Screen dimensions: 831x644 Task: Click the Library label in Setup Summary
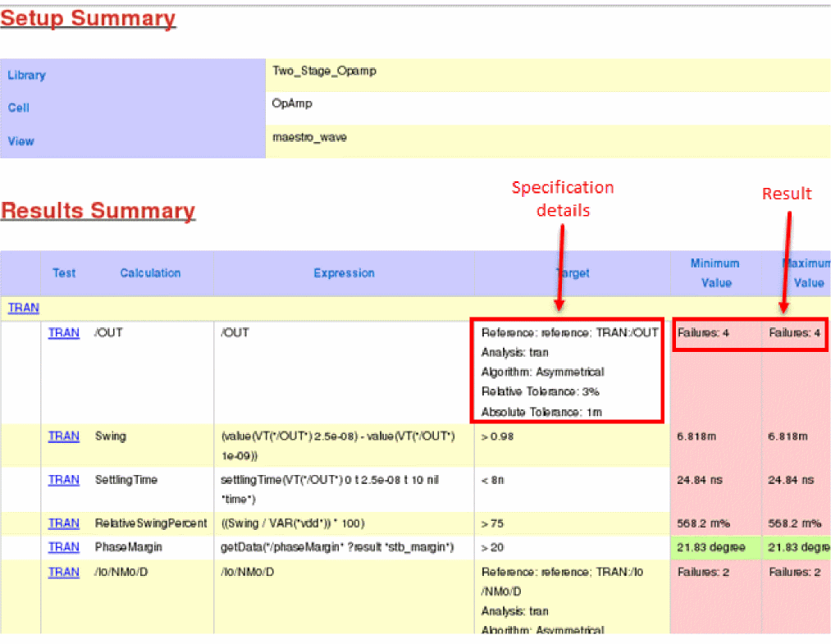pos(26,75)
